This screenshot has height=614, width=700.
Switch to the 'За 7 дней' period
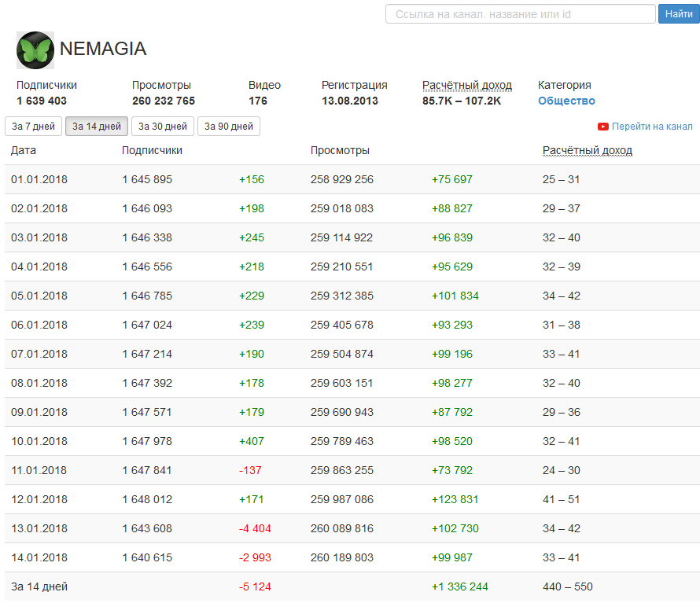tap(33, 127)
